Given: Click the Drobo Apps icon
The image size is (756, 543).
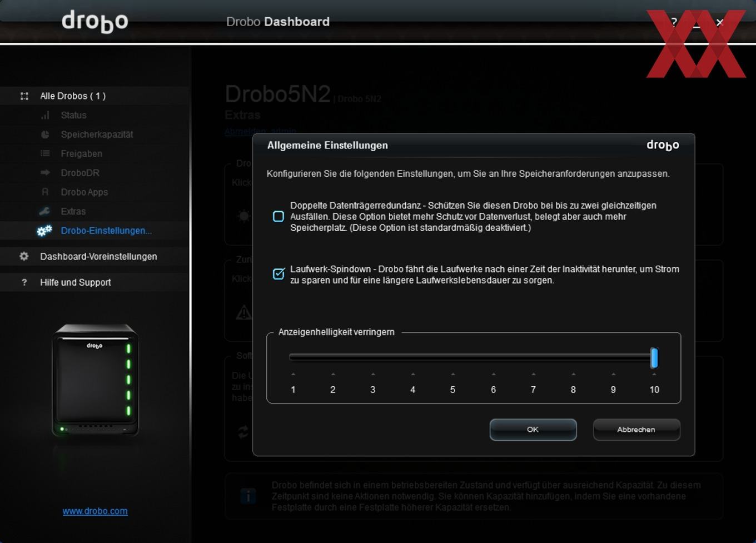Looking at the screenshot, I should pyautogui.click(x=45, y=192).
